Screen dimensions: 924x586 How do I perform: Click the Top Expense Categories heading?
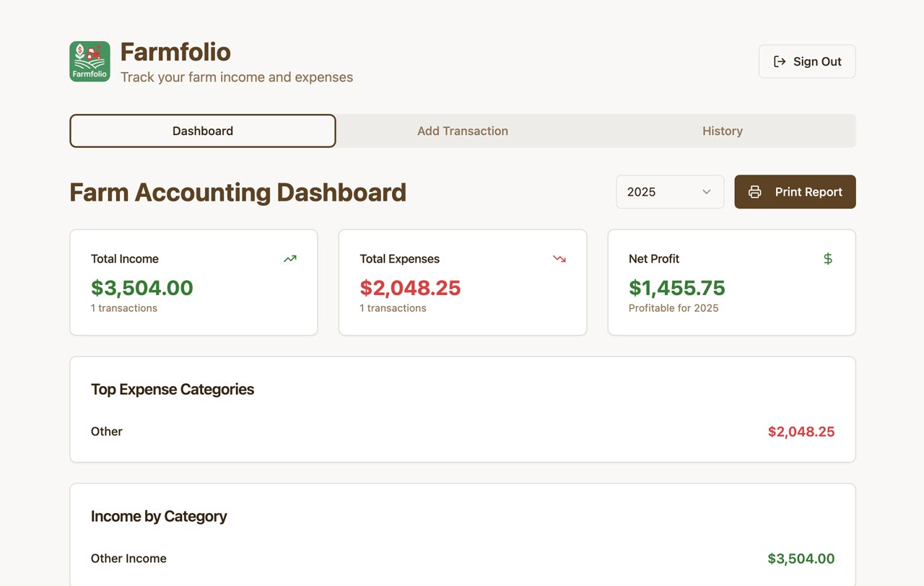173,390
